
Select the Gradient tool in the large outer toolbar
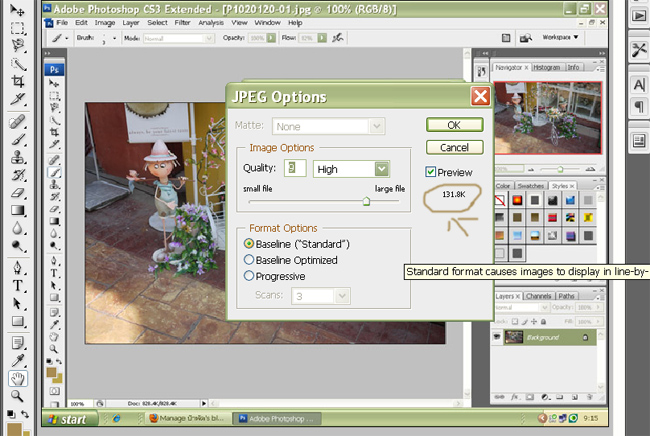pyautogui.click(x=17, y=210)
